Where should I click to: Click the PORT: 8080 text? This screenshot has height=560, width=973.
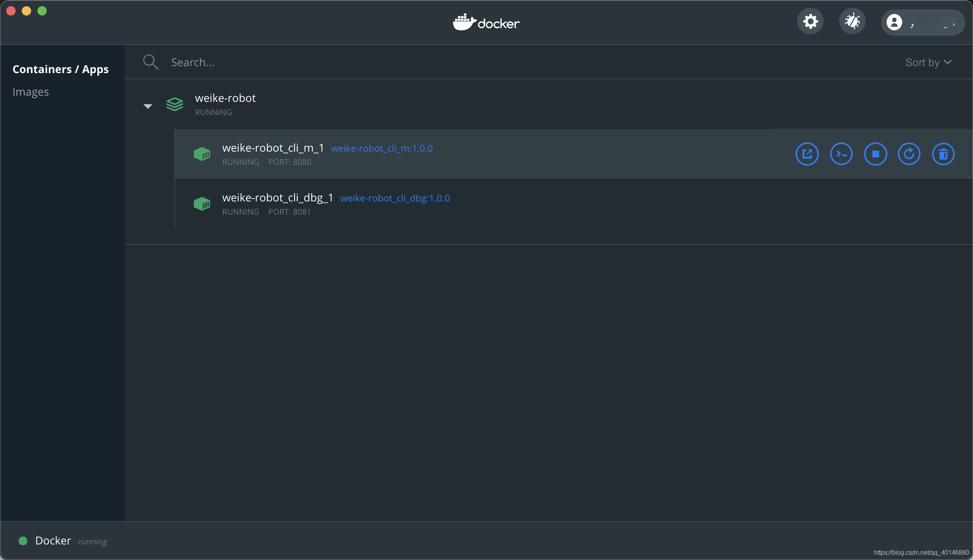click(x=290, y=162)
